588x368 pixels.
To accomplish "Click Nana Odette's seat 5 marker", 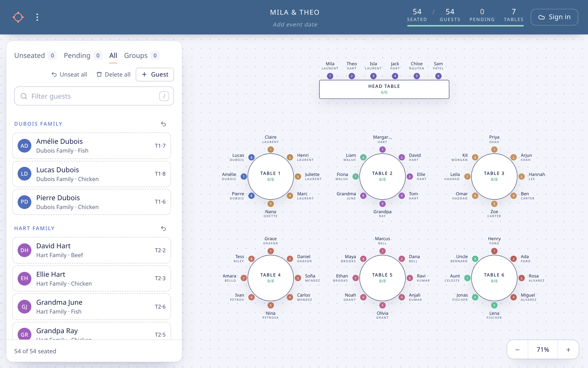I will [x=270, y=204].
